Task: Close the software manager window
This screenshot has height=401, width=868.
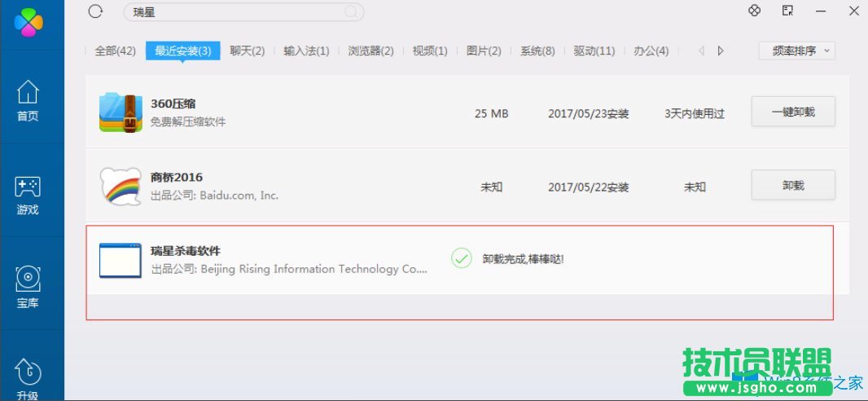Action: [x=853, y=11]
